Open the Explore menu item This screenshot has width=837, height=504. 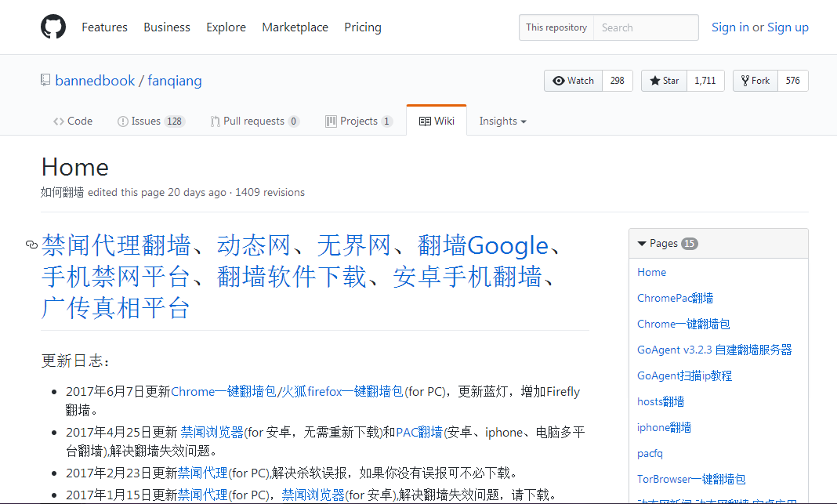click(x=226, y=27)
